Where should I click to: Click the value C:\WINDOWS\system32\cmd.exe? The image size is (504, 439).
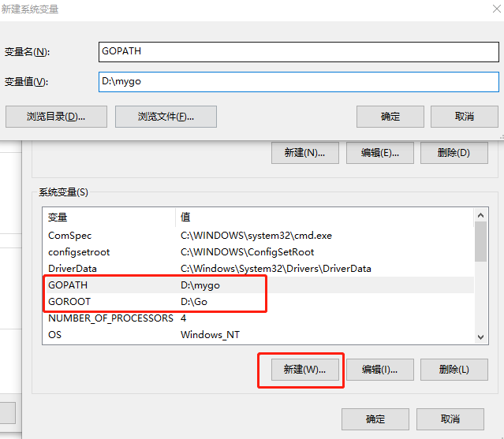(x=256, y=236)
